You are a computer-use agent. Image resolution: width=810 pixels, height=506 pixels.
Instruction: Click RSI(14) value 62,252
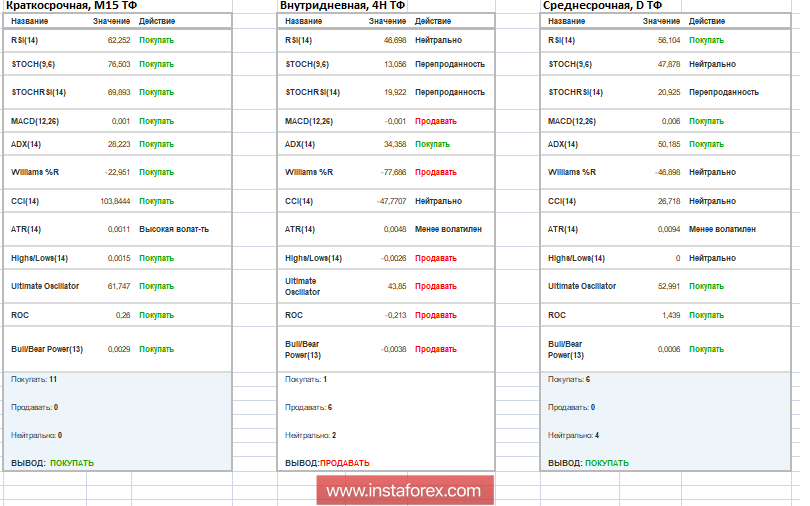119,40
